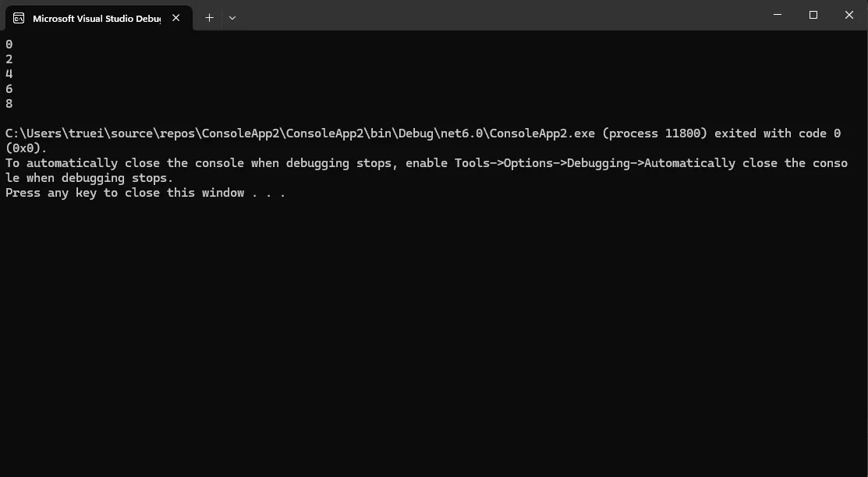The width and height of the screenshot is (868, 477).
Task: Click the "(0x0)." text line
Action: point(27,148)
